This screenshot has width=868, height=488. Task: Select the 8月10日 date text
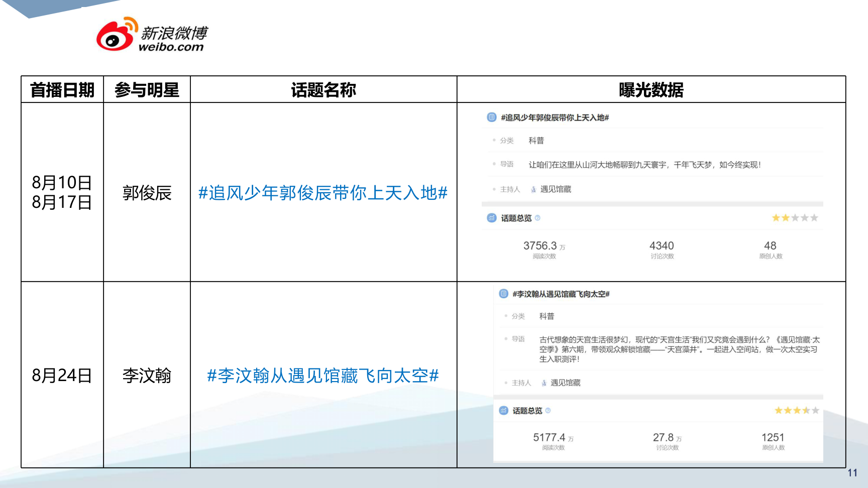pyautogui.click(x=62, y=182)
